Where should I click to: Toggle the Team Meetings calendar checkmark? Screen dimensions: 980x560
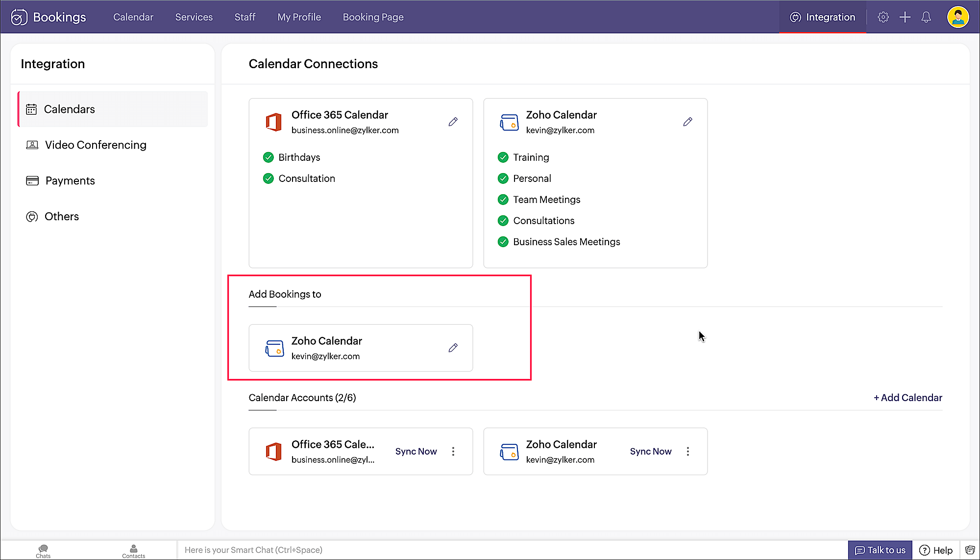[x=503, y=200]
